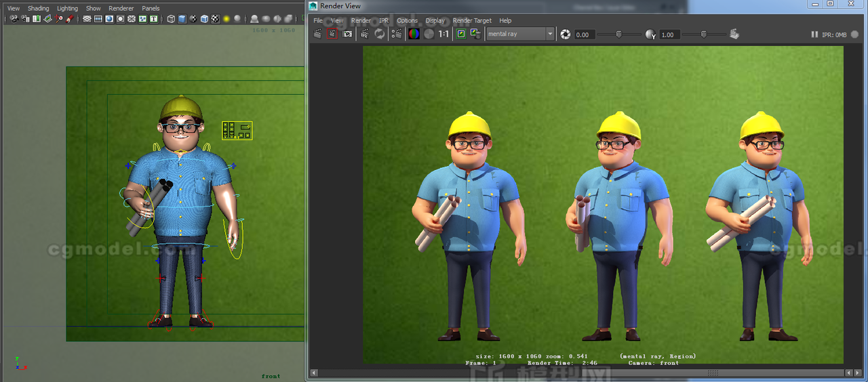Click the gamma value input field
This screenshot has height=382, width=868.
tap(669, 35)
